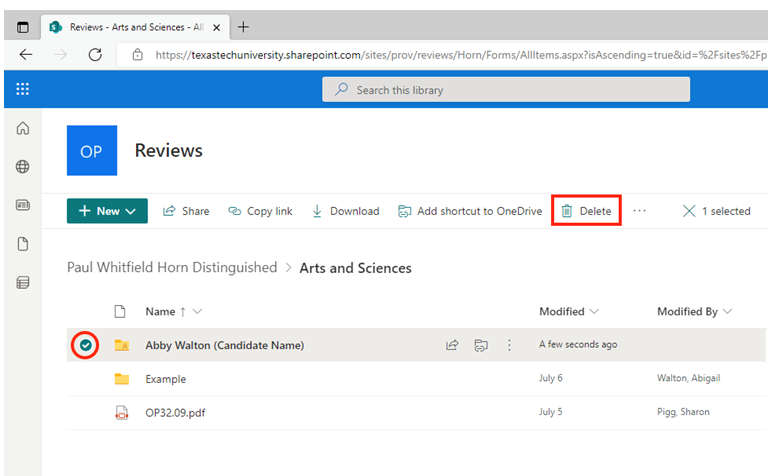The image size is (776, 476).
Task: Click 'Pigg, Sharon' modified by value
Action: point(683,412)
